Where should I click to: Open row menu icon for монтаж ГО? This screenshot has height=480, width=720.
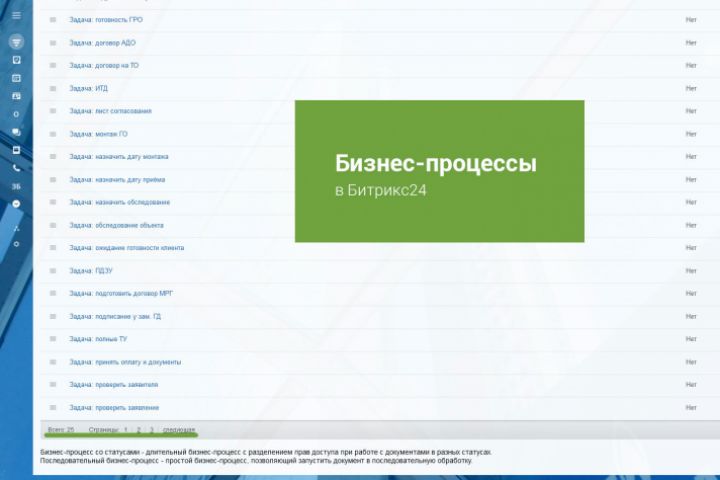point(53,134)
